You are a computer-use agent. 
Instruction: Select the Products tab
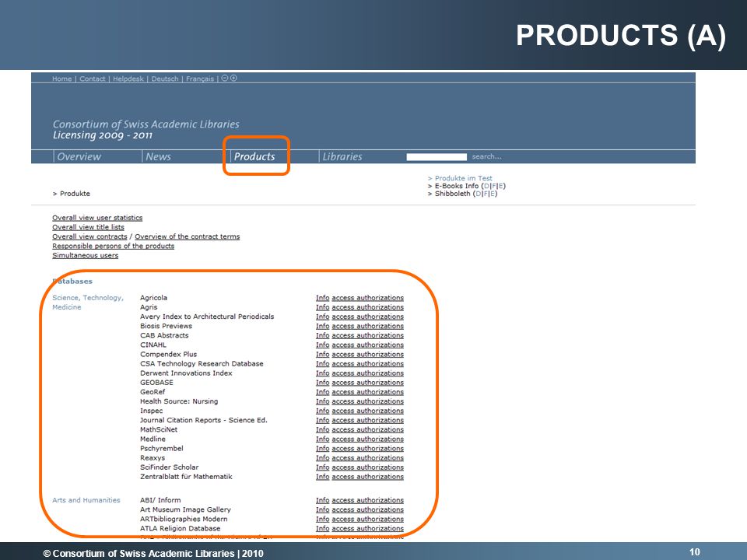(254, 156)
